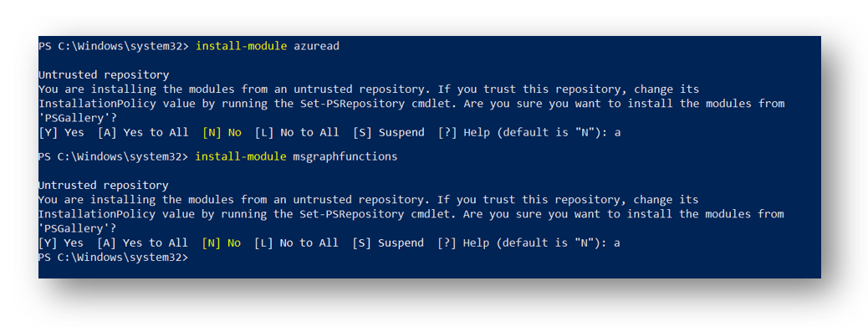Click the highlighted '[N] No' option in first prompt
Image resolution: width=868 pixels, height=327 pixels.
click(222, 133)
